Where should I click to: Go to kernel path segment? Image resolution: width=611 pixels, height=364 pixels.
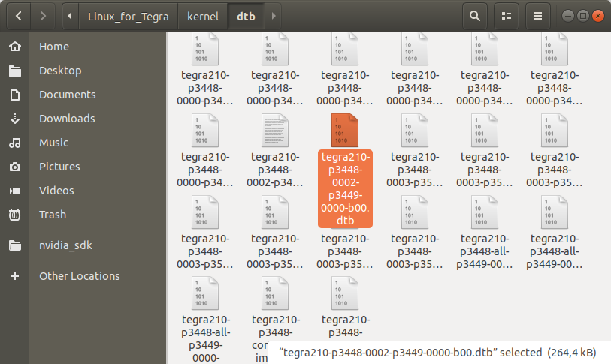point(202,15)
